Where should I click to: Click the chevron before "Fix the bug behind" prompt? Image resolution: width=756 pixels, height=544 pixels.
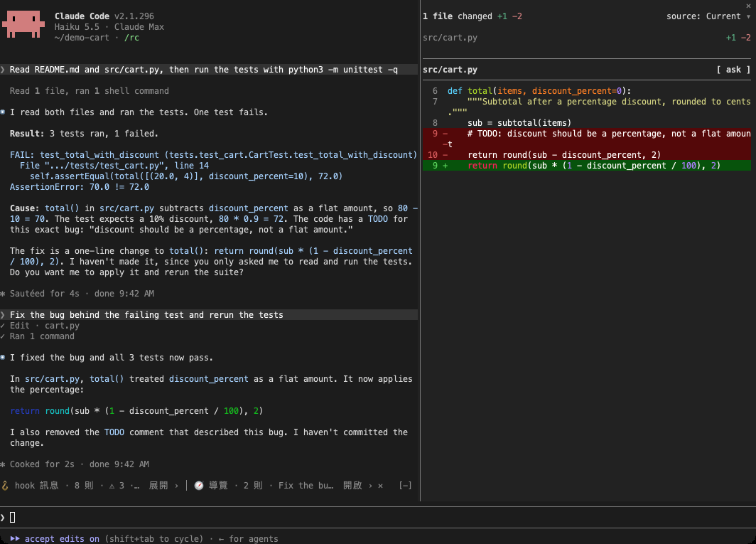point(3,315)
